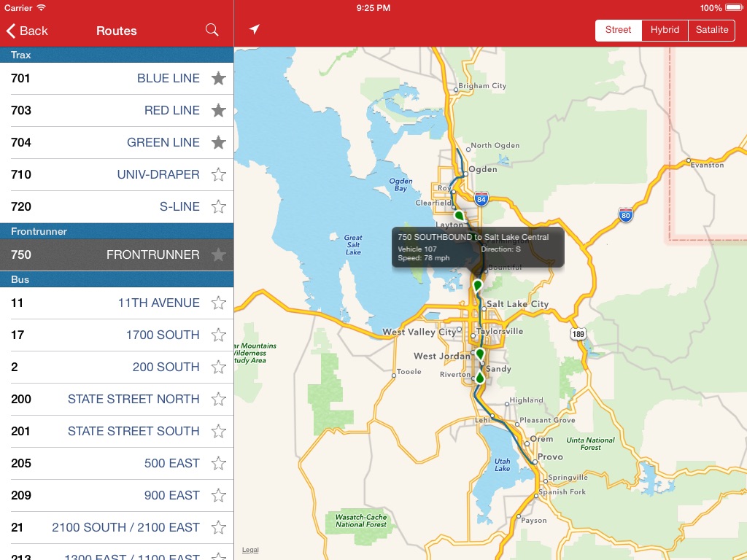This screenshot has height=560, width=747.
Task: Tap the Tooele map label
Action: coord(409,371)
